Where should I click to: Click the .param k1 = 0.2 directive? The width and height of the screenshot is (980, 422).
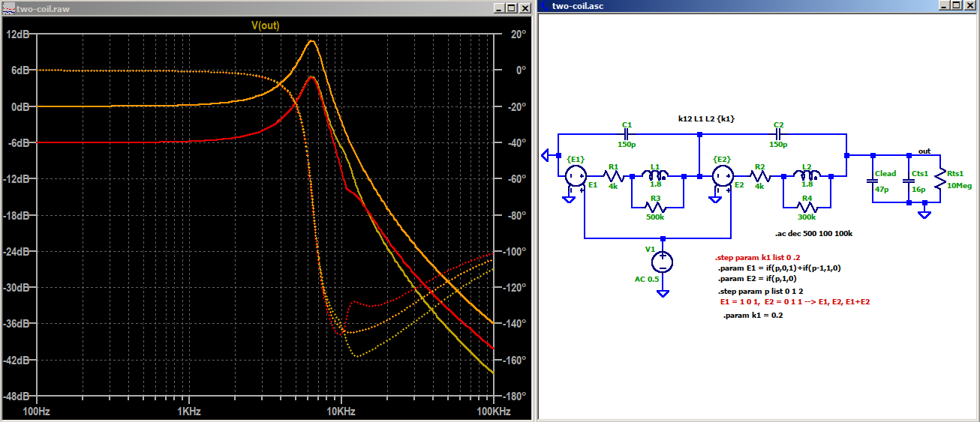(x=753, y=316)
